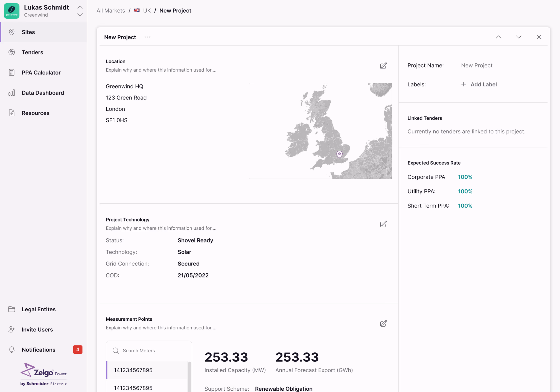This screenshot has height=392, width=560.
Task: Click down arrow of account switcher
Action: tap(80, 15)
